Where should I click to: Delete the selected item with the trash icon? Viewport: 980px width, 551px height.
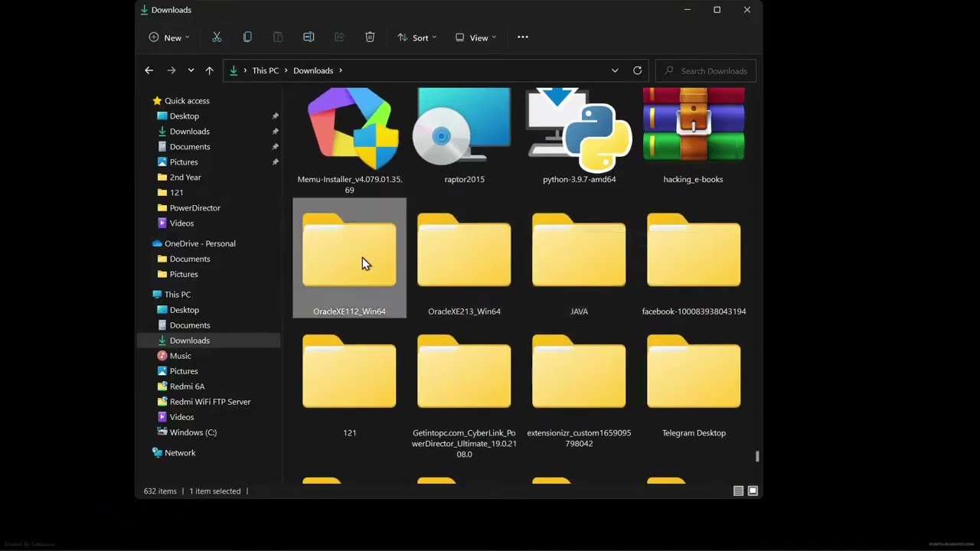click(x=370, y=37)
